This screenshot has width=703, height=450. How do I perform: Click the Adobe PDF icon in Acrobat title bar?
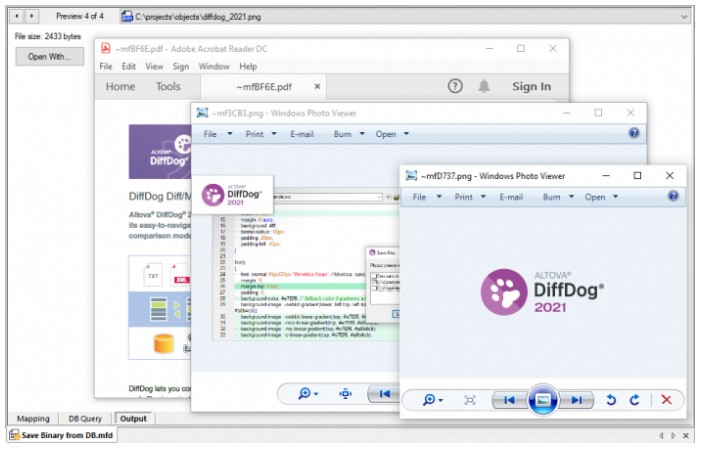(106, 48)
